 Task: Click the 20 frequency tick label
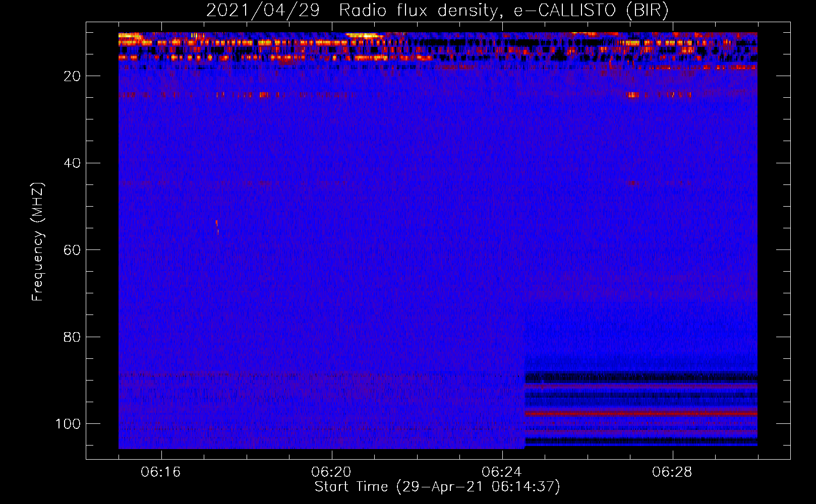point(72,76)
